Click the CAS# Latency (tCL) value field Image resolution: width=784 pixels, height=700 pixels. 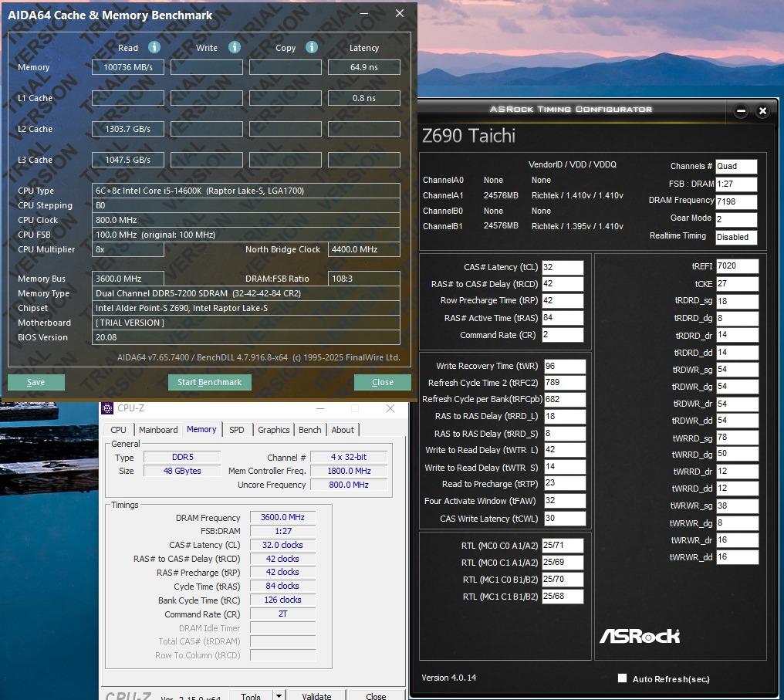(563, 268)
